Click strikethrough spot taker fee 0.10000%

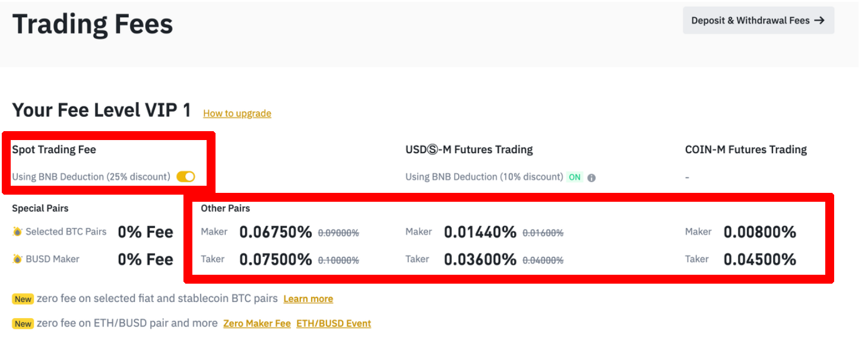(x=338, y=261)
